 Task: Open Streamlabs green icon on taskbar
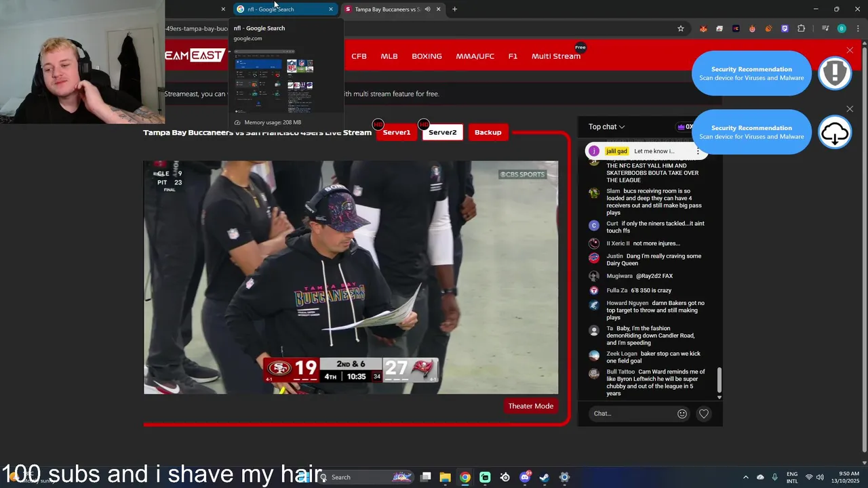[x=485, y=477]
